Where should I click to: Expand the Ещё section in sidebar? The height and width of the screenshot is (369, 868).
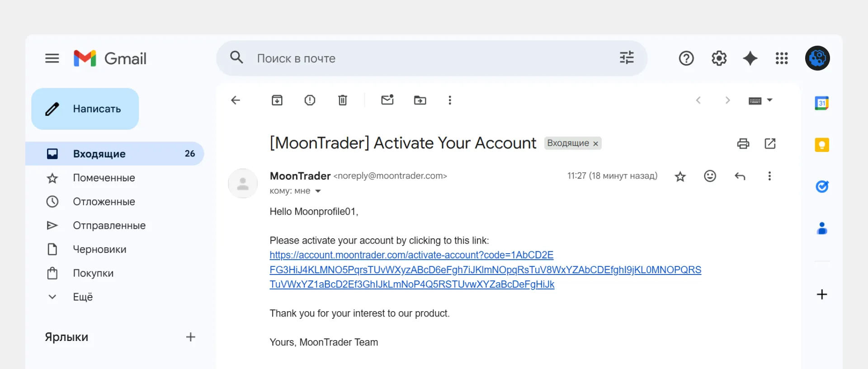83,297
